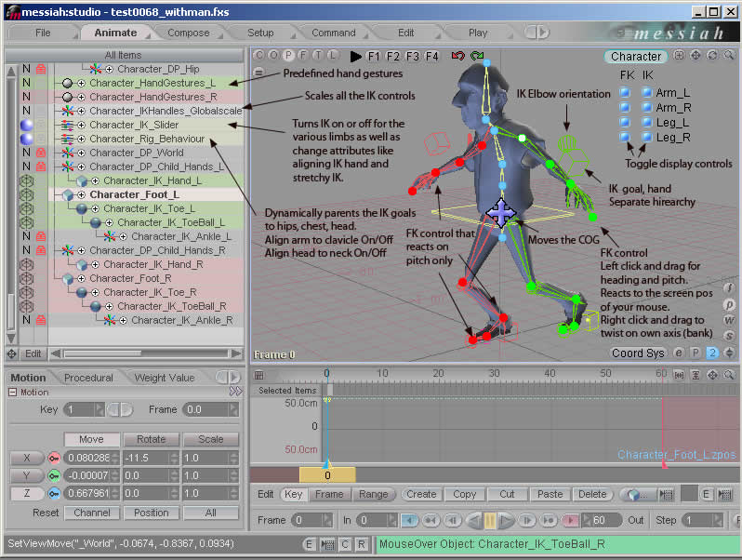Select the F2 view preset
The width and height of the screenshot is (742, 560).
tap(393, 57)
